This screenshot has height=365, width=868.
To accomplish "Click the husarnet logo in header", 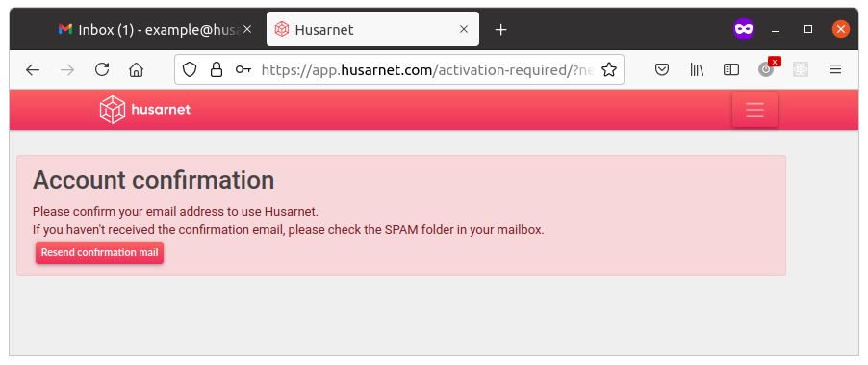I will [145, 110].
